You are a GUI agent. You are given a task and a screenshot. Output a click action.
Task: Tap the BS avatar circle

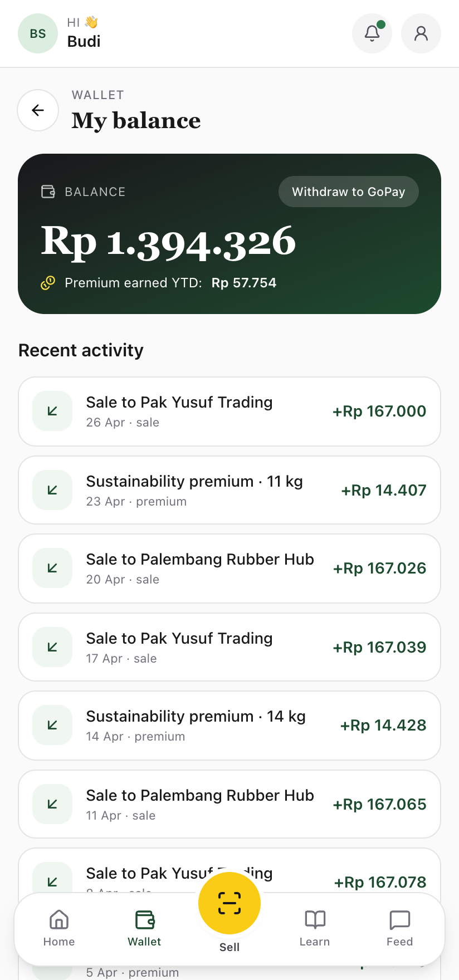click(x=38, y=33)
